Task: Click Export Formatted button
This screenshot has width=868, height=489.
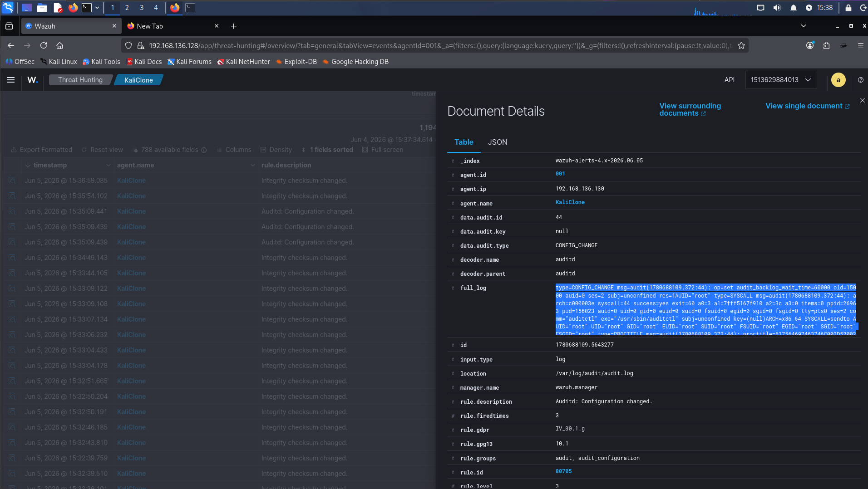Action: coord(42,150)
